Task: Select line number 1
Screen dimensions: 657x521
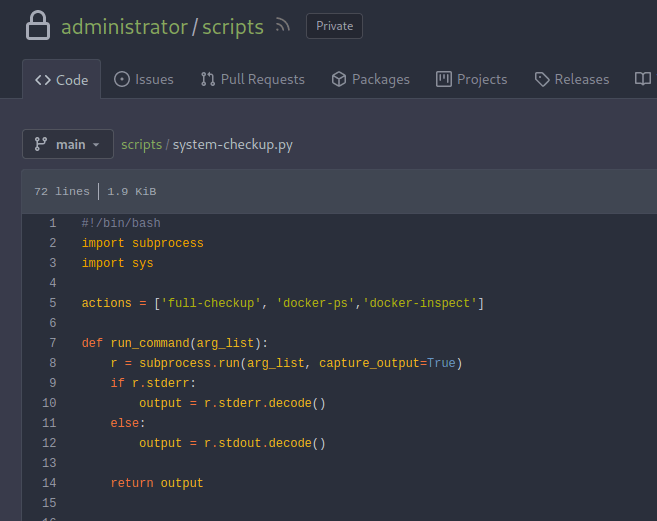Action: coord(52,223)
